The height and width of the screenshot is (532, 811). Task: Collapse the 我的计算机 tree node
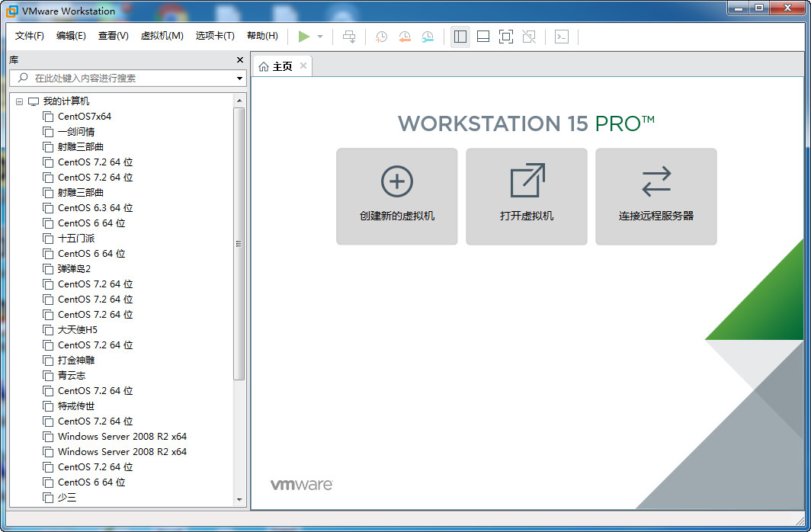(x=19, y=101)
